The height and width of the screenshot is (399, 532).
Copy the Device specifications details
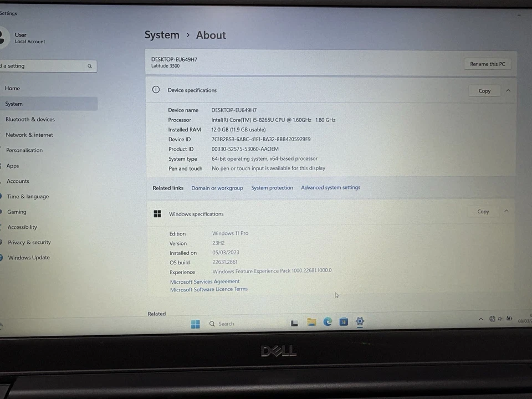coord(484,90)
